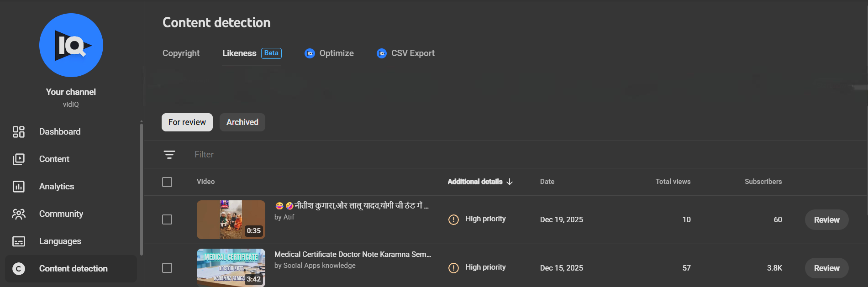
Task: Click the Analytics bar chart icon
Action: pyautogui.click(x=19, y=187)
